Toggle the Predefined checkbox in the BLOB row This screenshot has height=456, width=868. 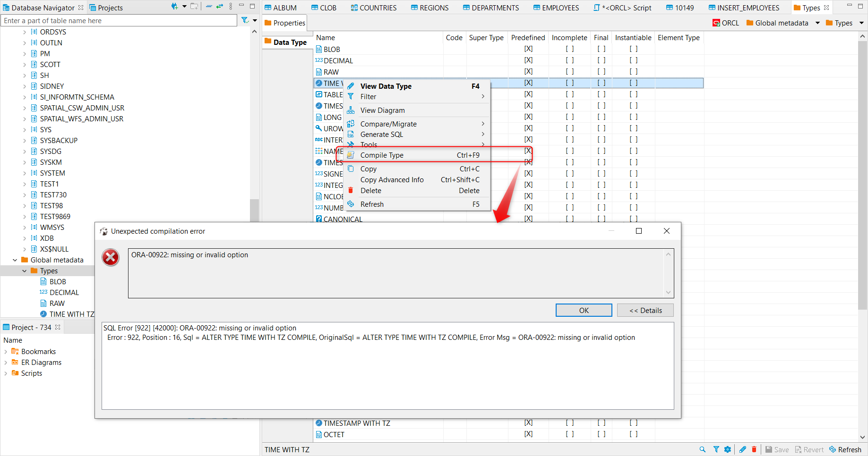coord(528,49)
